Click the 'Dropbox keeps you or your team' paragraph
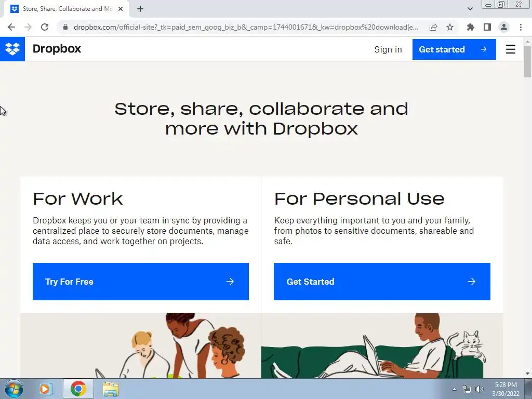 (141, 231)
